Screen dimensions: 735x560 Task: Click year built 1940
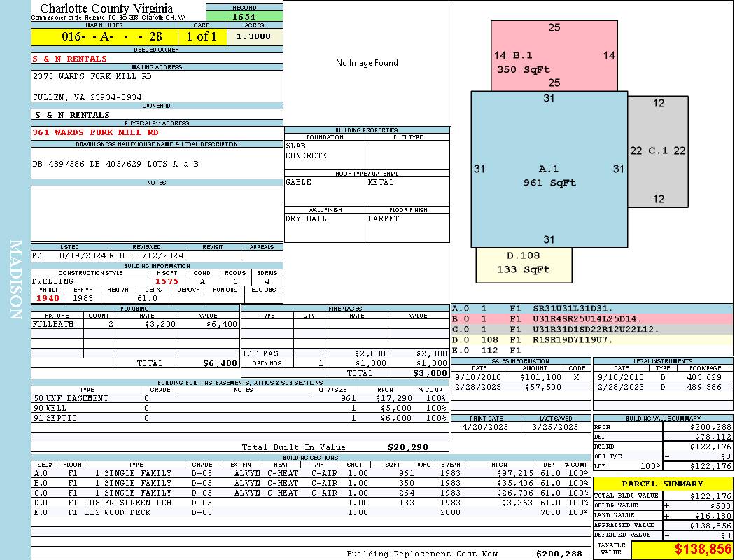point(48,298)
